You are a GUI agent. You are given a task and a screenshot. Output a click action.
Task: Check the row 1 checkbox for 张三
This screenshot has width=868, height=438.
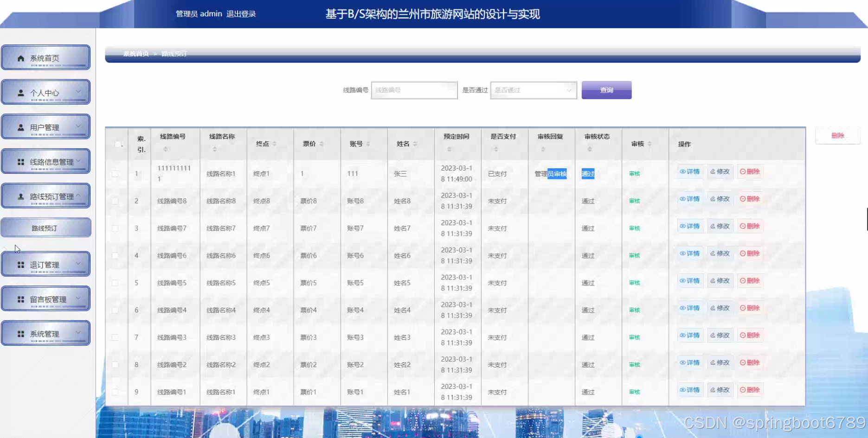[x=115, y=174]
